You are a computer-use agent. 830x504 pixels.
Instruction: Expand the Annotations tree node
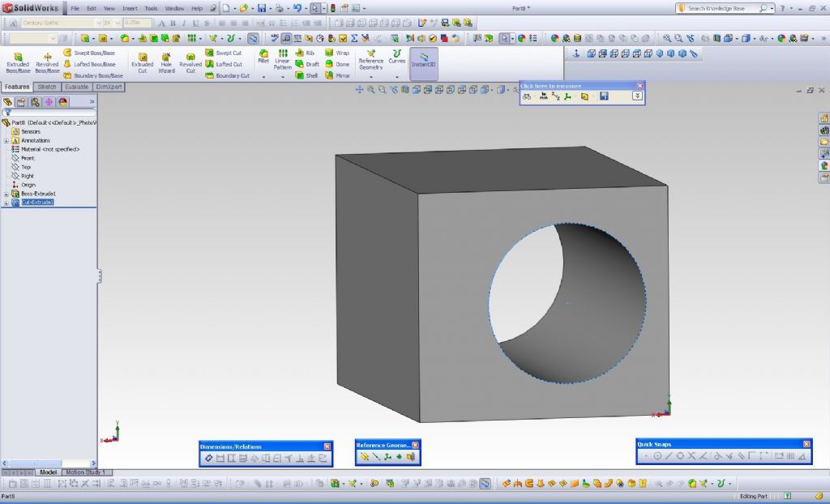6,140
